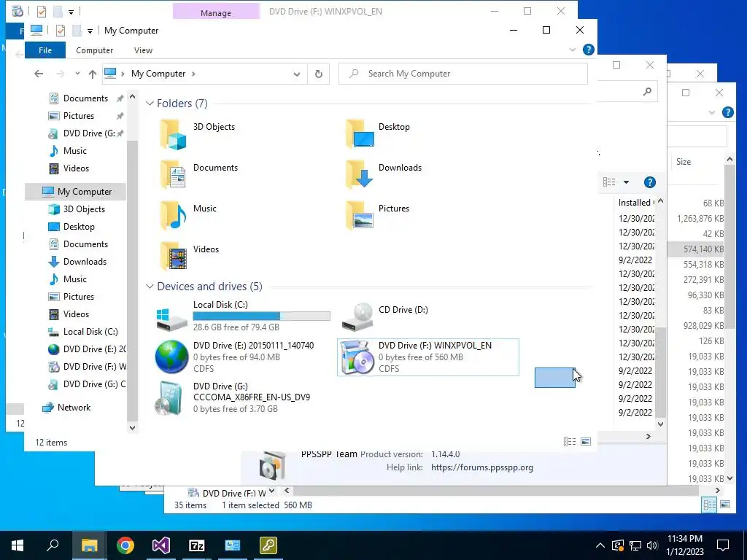Viewport: 747px width, 560px height.
Task: Open taskbar search magnifier
Action: 53,545
